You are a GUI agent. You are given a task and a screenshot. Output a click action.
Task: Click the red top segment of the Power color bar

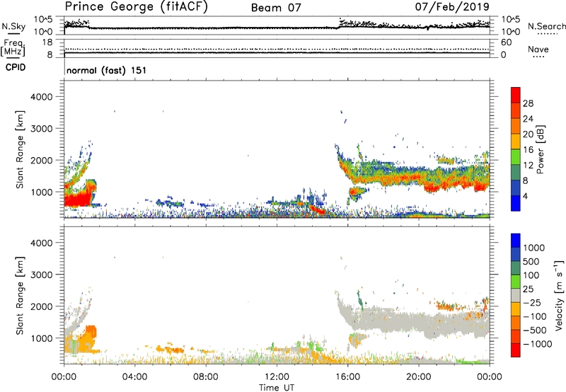click(516, 95)
